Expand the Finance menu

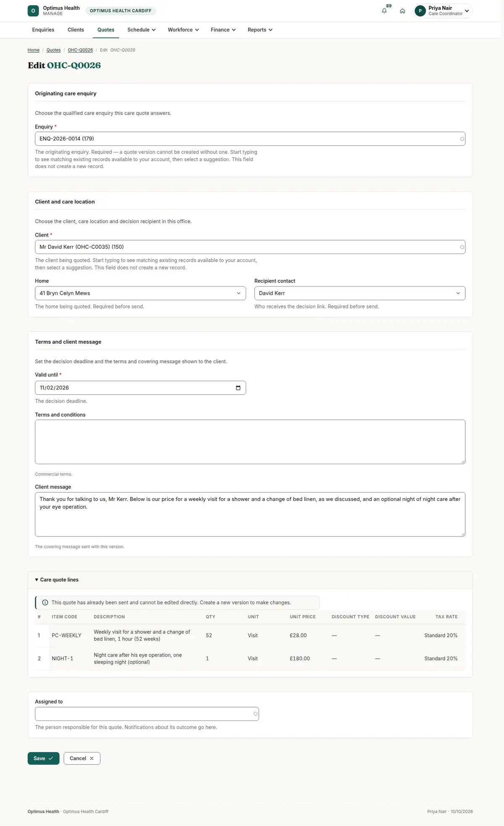(223, 30)
